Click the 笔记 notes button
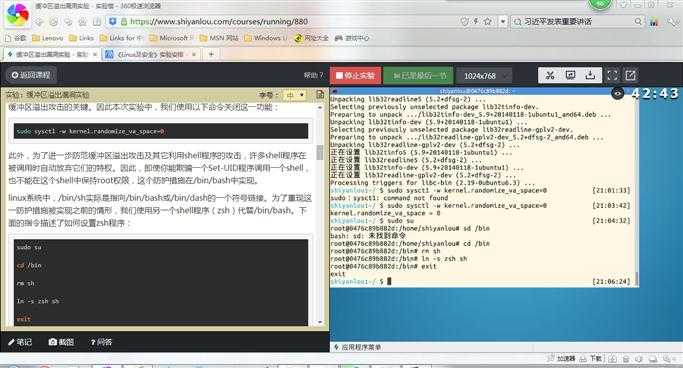 [x=20, y=342]
